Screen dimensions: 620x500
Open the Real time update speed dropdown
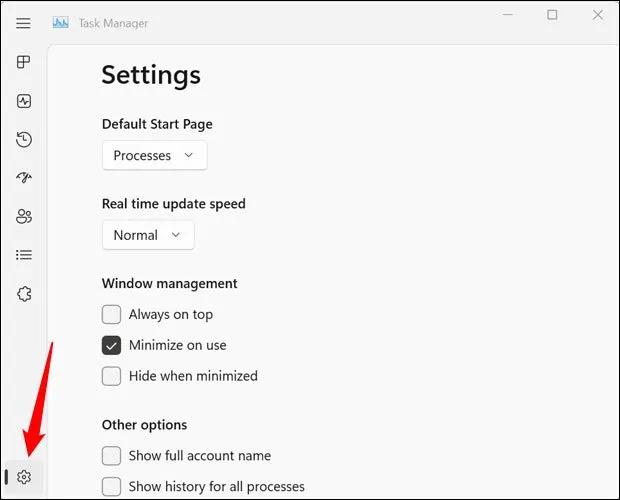(148, 235)
